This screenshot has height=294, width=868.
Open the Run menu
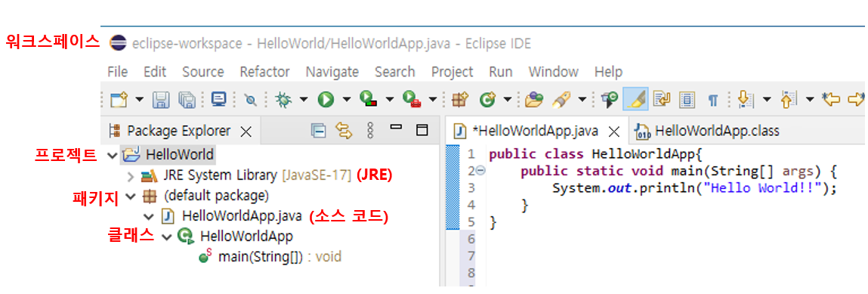click(500, 72)
